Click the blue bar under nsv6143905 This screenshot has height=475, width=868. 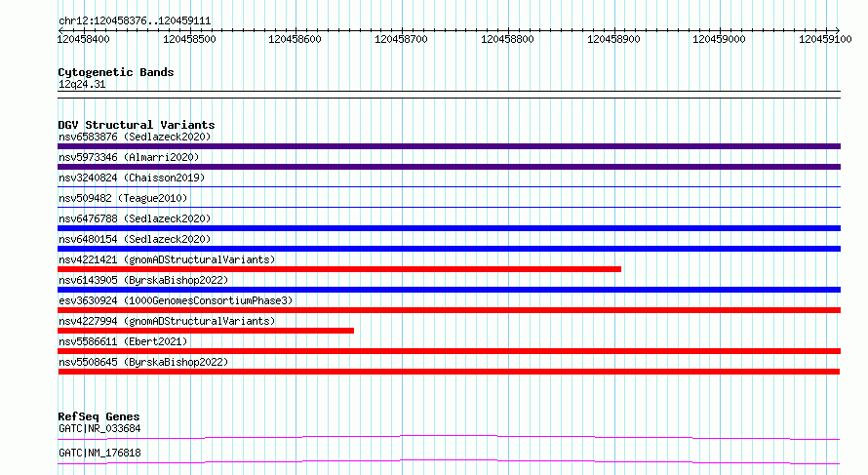pyautogui.click(x=449, y=290)
